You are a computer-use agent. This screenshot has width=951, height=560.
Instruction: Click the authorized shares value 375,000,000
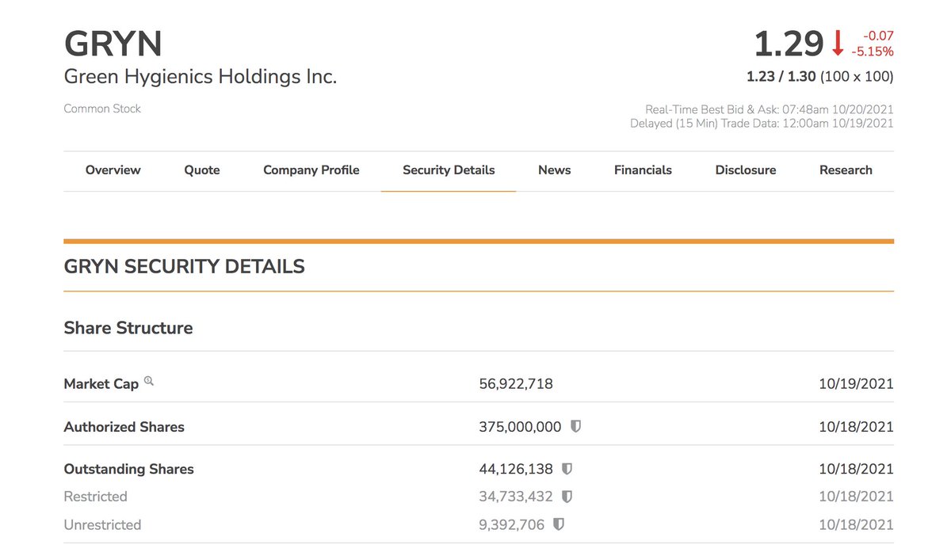pos(520,427)
